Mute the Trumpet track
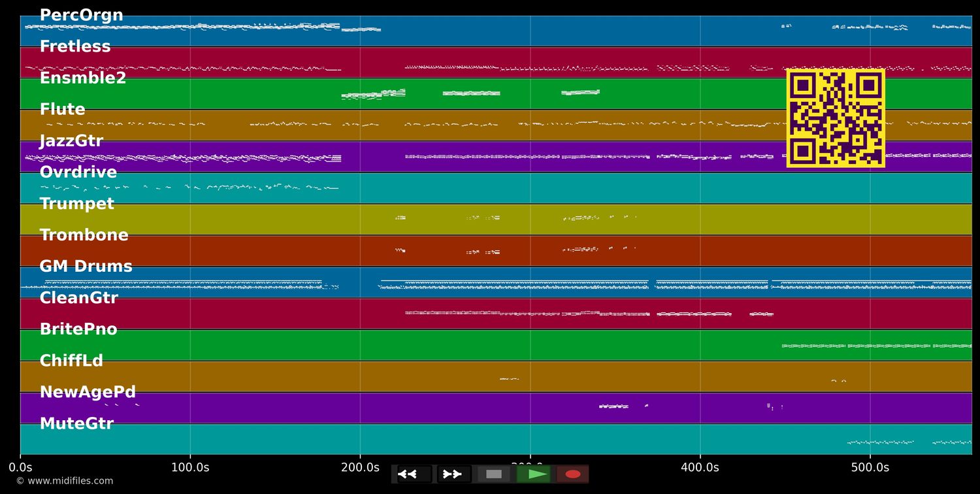This screenshot has width=980, height=494. tap(76, 203)
